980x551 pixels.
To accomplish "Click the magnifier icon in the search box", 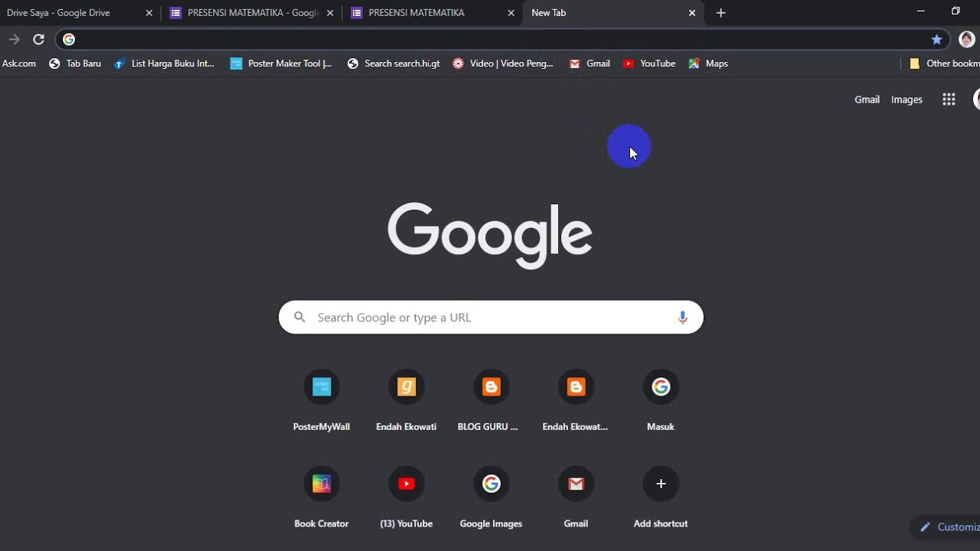I will [x=299, y=317].
